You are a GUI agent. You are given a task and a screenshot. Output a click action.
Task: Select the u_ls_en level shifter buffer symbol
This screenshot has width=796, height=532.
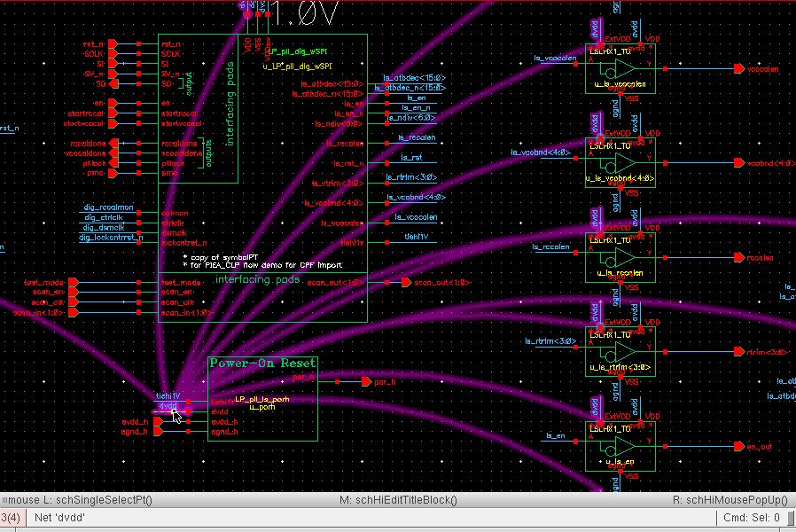(x=620, y=446)
